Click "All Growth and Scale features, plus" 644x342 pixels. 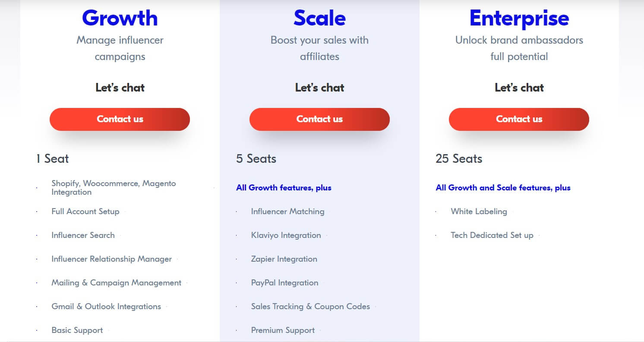pos(503,188)
